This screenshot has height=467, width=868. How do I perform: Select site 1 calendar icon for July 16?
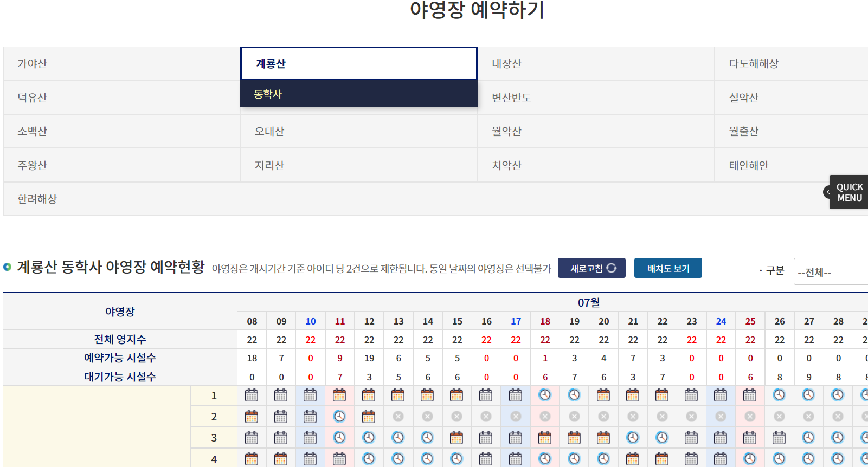[486, 395]
